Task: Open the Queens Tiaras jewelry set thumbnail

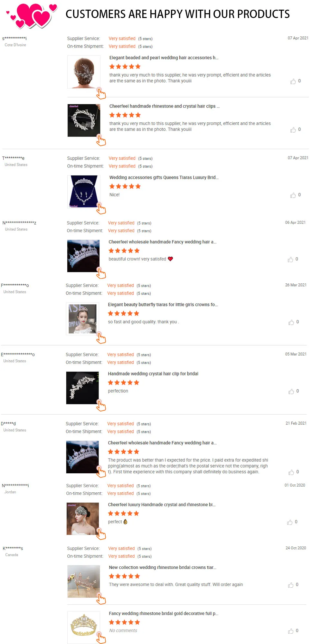Action: click(84, 192)
